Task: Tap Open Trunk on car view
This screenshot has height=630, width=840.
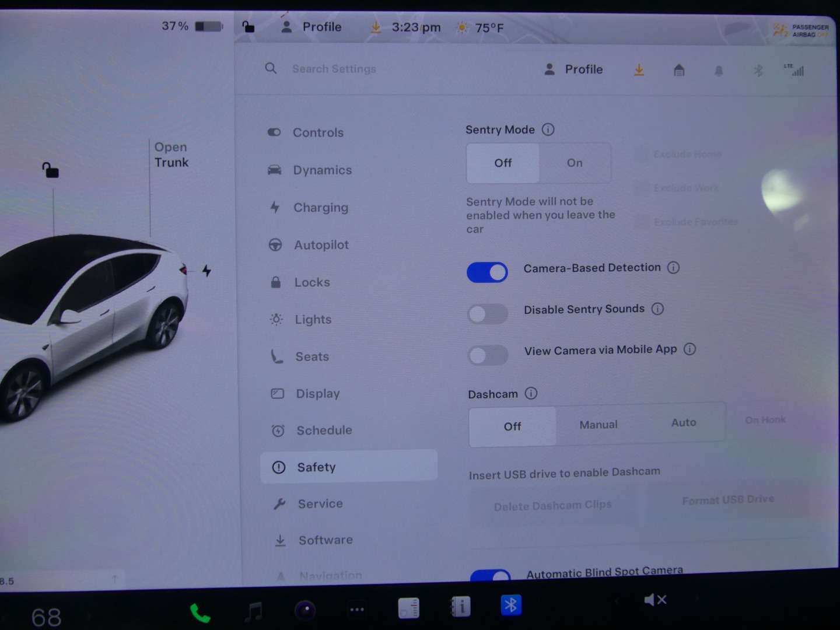Action: [171, 155]
